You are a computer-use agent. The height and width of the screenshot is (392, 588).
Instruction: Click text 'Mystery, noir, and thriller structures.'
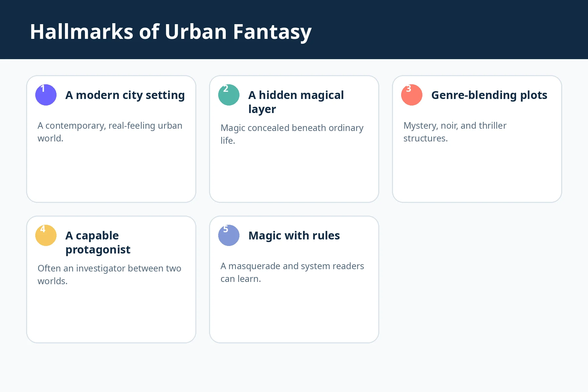(x=455, y=132)
